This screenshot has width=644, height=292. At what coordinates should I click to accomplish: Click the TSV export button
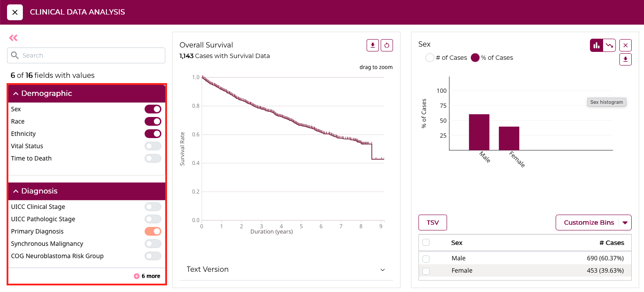pos(433,223)
